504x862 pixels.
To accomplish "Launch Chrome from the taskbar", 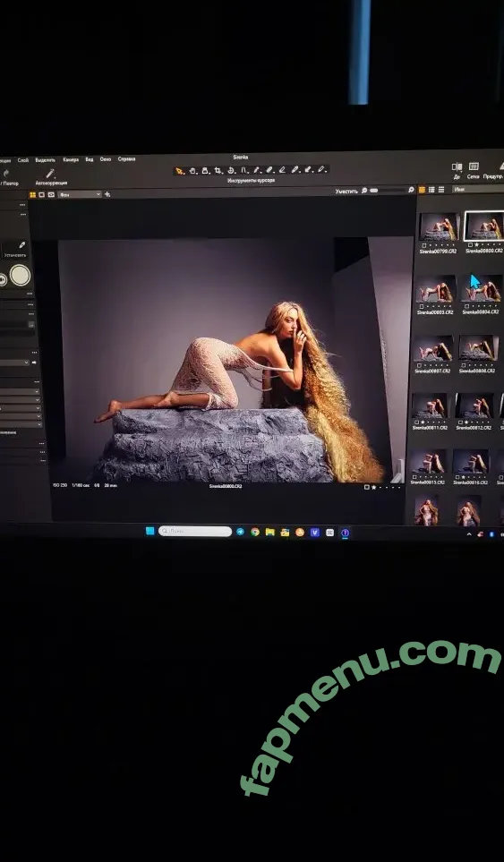I will pyautogui.click(x=255, y=532).
